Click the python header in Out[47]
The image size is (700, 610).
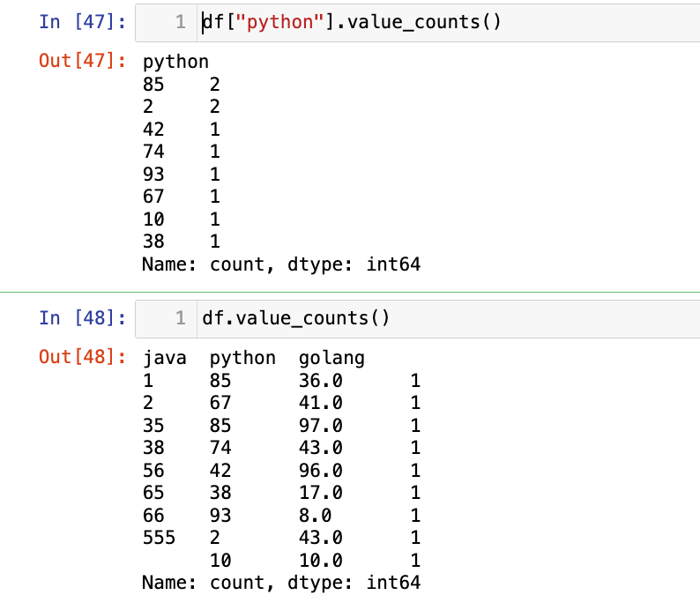[175, 62]
